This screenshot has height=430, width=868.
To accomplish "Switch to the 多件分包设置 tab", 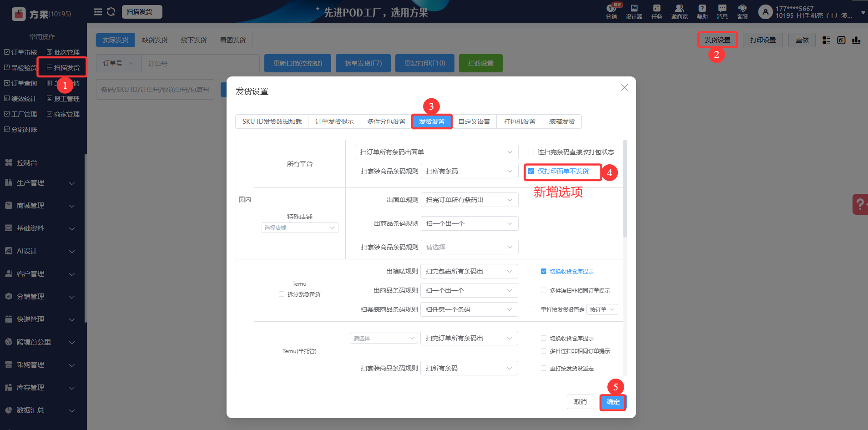I will 386,121.
